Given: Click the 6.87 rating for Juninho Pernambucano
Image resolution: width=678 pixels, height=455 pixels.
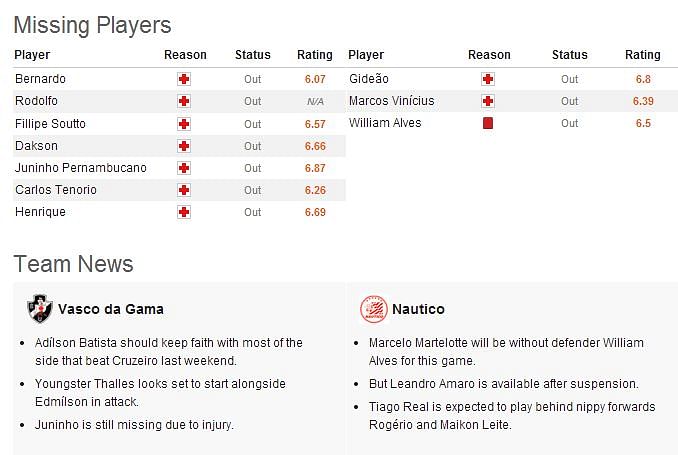Looking at the screenshot, I should 315,168.
